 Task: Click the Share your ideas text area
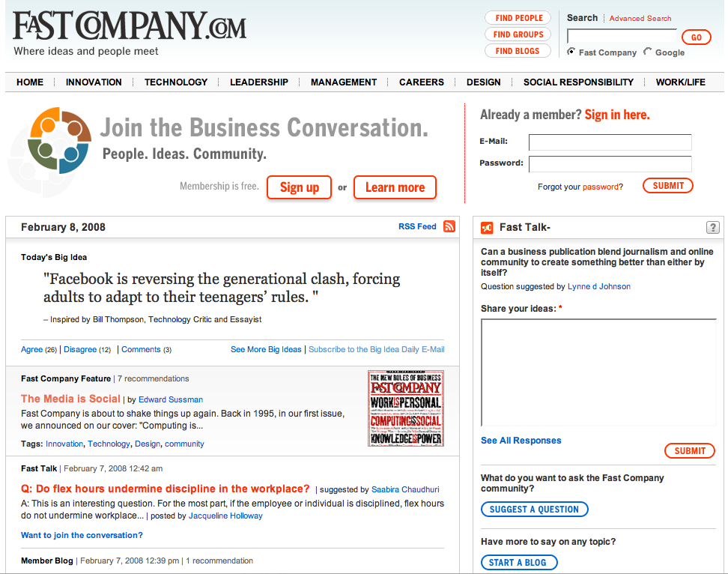(x=598, y=372)
